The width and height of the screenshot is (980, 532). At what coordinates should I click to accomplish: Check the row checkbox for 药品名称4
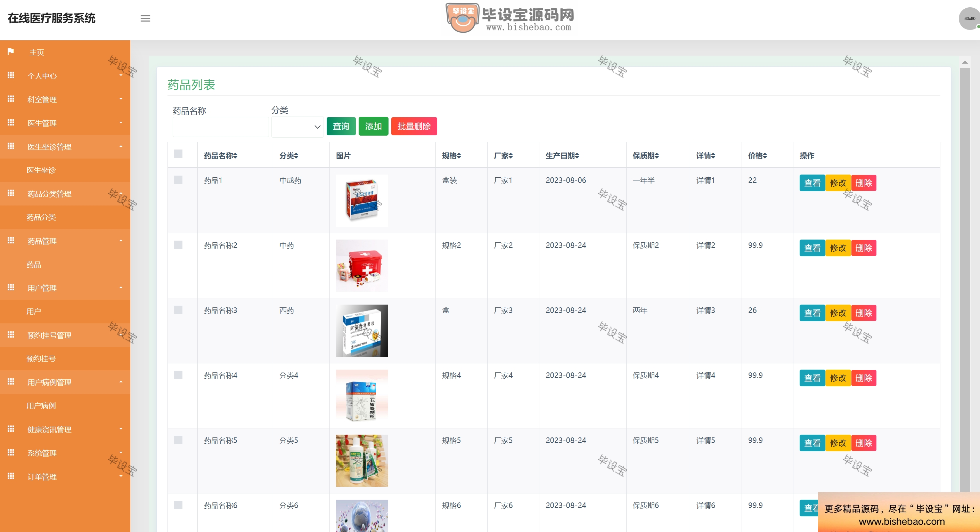[178, 375]
